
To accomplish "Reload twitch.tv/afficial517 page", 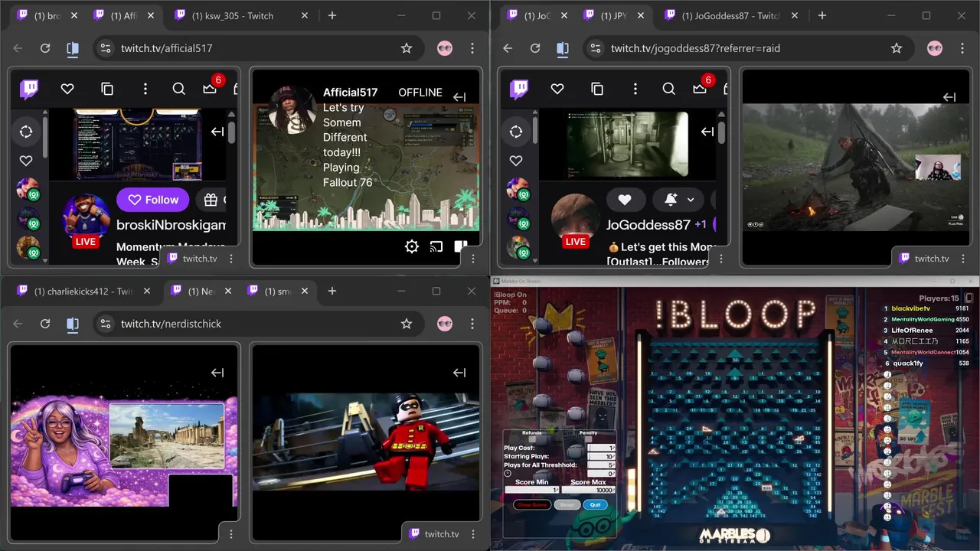I will pyautogui.click(x=45, y=48).
